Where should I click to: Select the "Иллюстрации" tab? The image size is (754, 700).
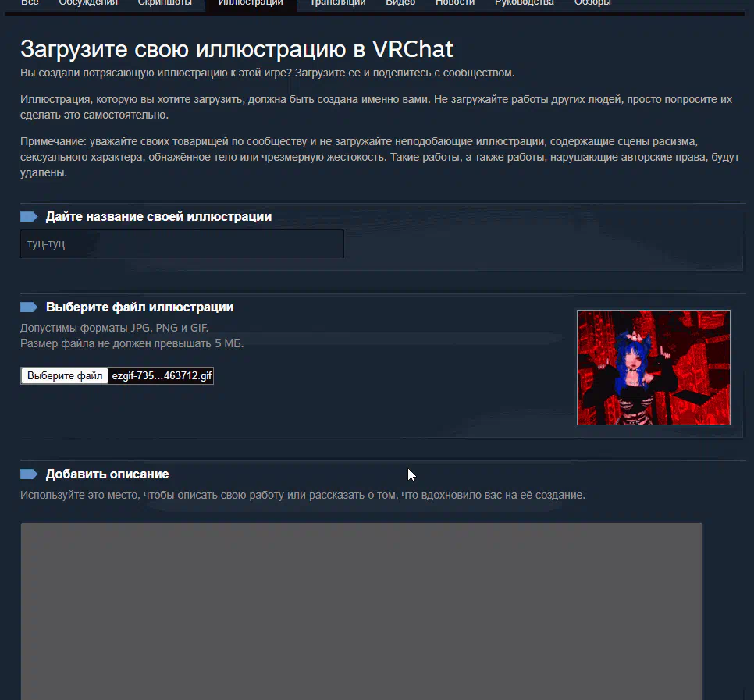(x=251, y=3)
